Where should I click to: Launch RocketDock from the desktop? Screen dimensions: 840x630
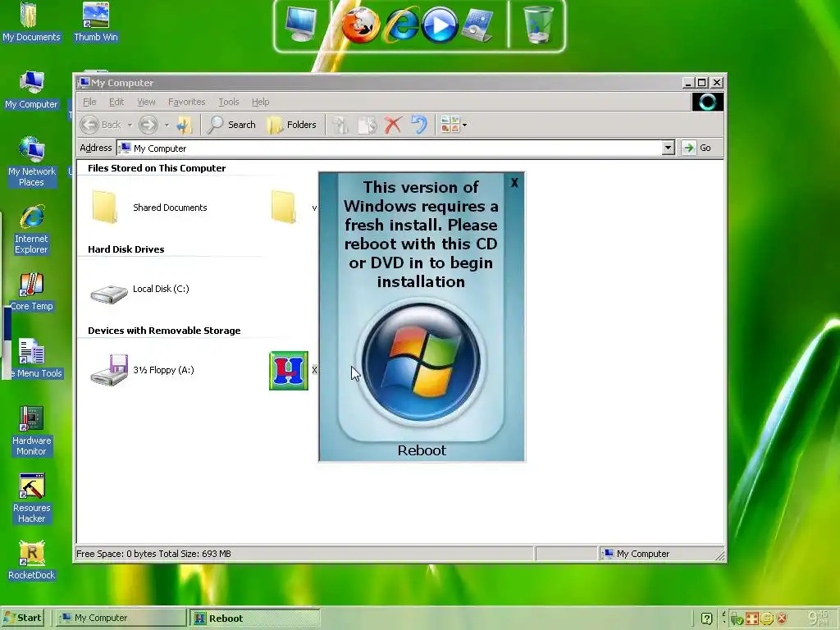tap(32, 561)
